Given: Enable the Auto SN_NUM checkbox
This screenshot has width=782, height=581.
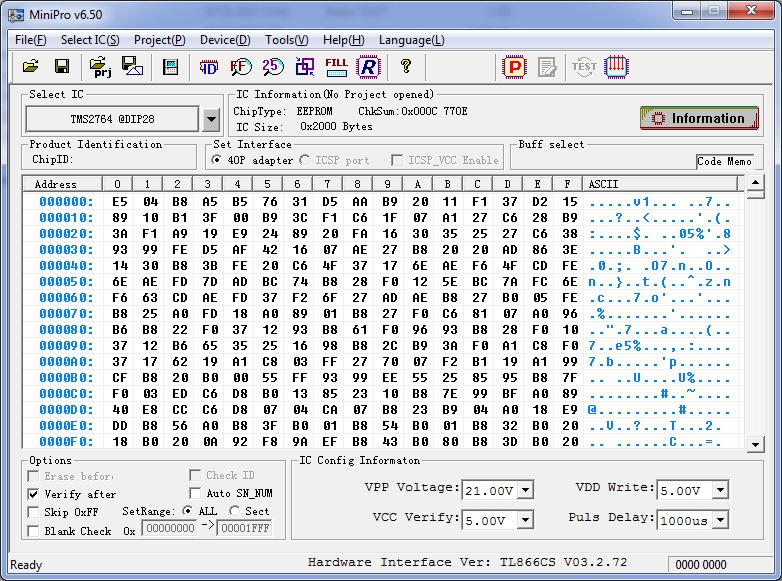Looking at the screenshot, I should click(195, 493).
